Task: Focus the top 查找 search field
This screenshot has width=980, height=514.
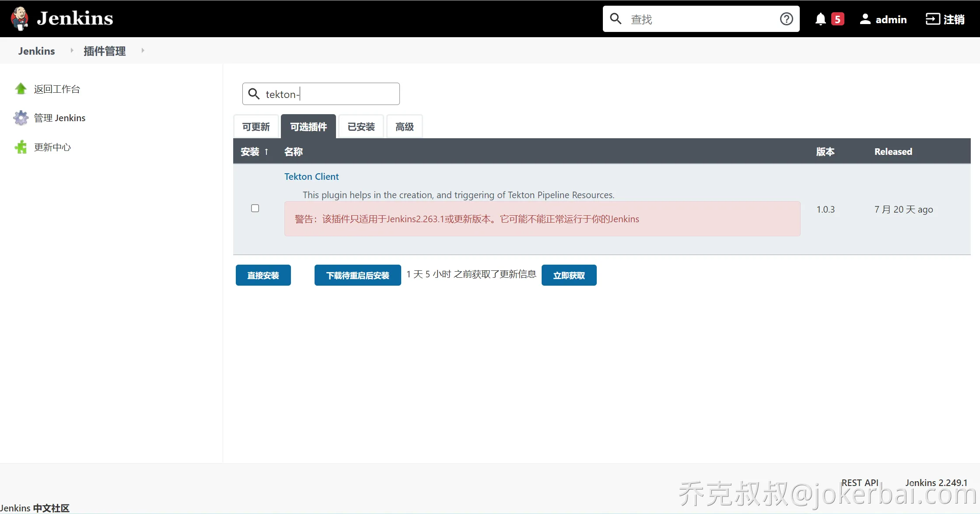Action: [x=702, y=19]
